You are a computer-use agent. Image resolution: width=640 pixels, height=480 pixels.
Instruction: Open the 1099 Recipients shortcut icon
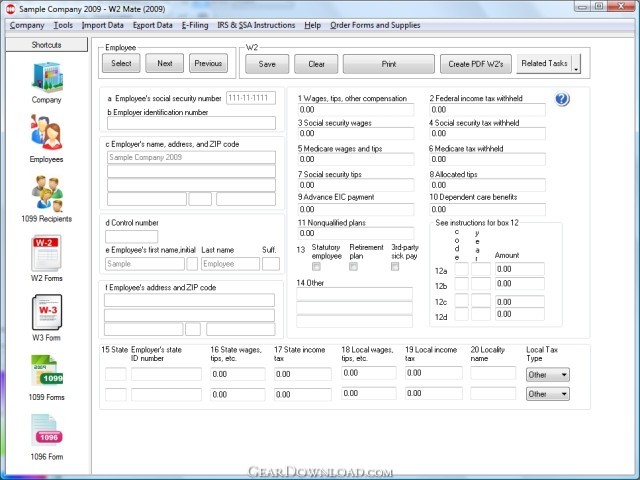click(x=47, y=193)
